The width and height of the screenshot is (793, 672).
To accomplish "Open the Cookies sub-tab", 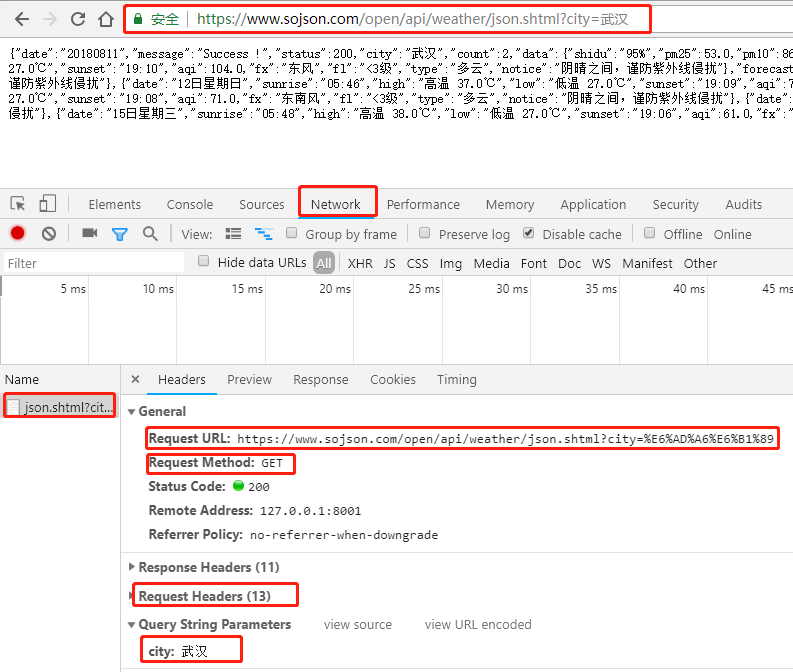I will click(x=393, y=379).
